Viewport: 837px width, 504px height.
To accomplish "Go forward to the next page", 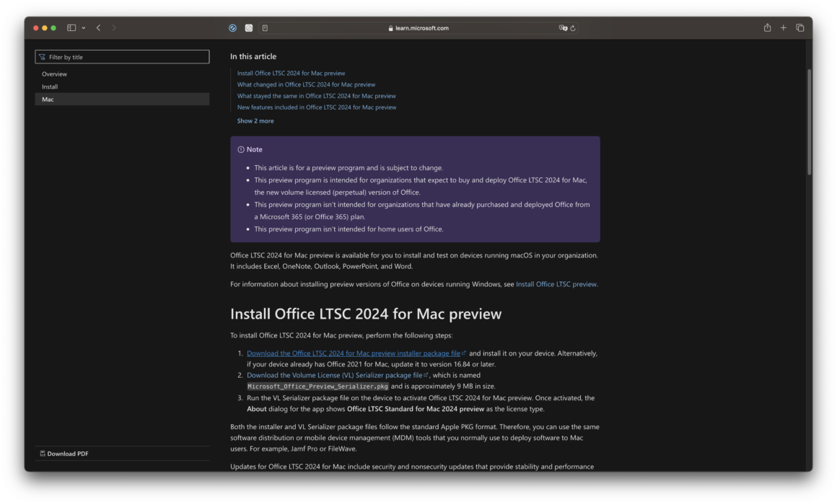I will 114,27.
